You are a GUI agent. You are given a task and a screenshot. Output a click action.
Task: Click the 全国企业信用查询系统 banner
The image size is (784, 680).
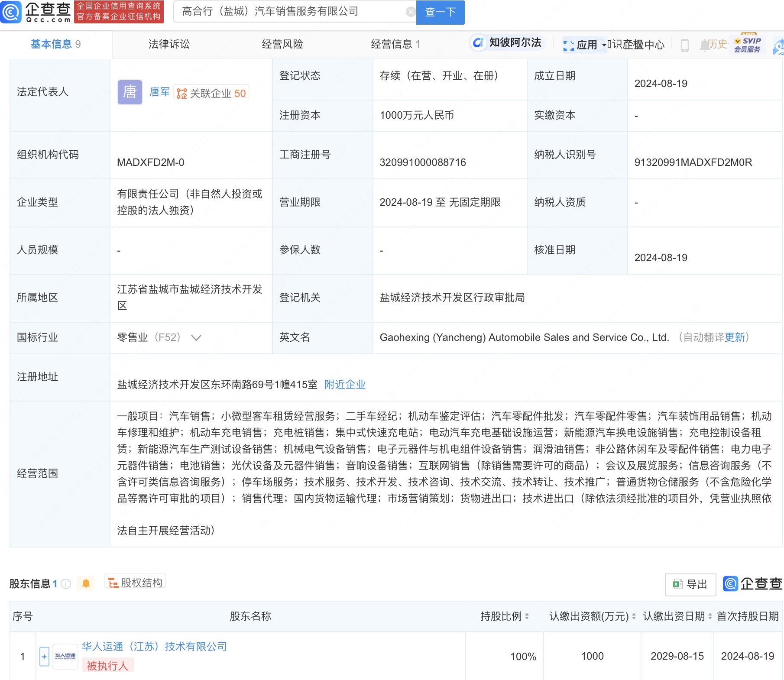point(119,12)
